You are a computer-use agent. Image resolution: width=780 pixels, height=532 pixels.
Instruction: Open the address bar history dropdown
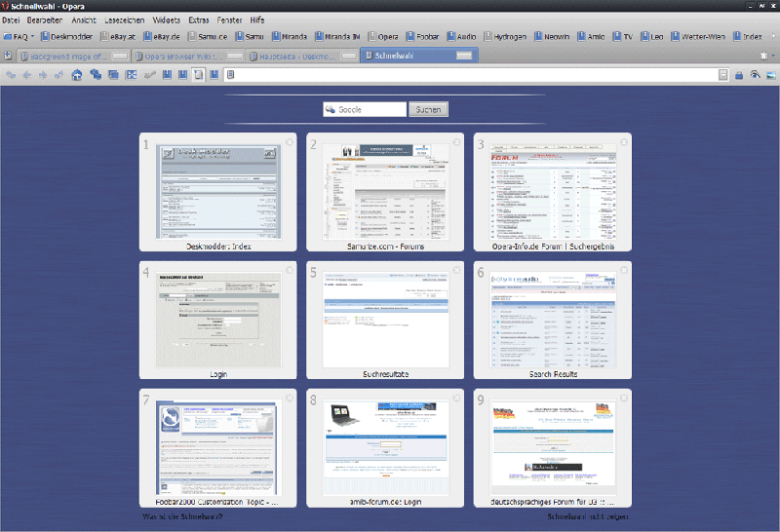(x=723, y=75)
